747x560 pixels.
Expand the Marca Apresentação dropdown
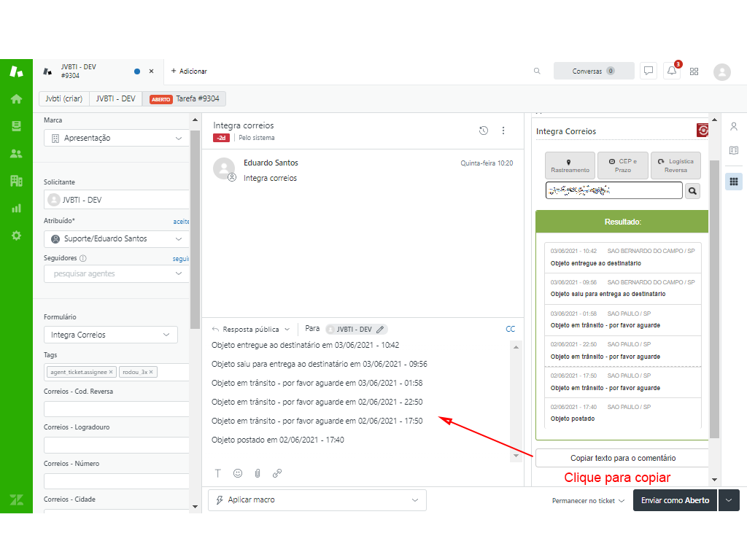pyautogui.click(x=116, y=138)
